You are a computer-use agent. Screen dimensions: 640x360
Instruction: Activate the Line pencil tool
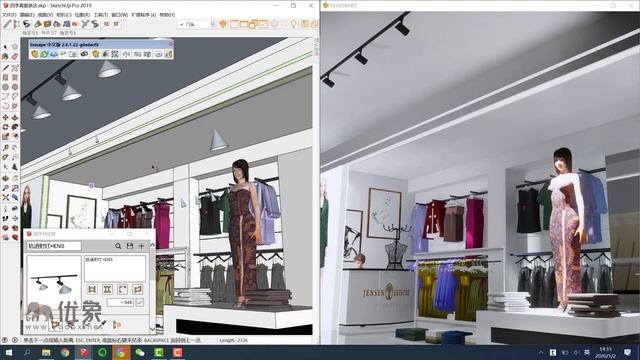[5, 67]
